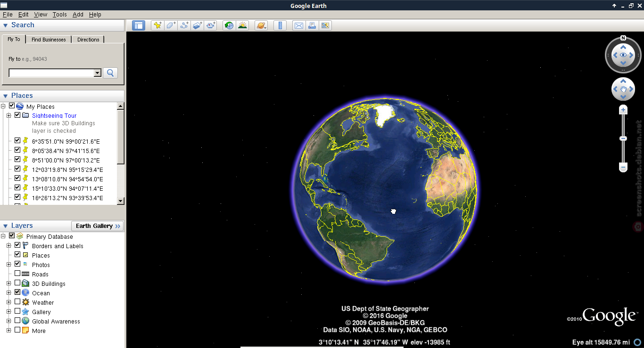Open the Tools menu
This screenshot has width=644, height=348.
60,15
